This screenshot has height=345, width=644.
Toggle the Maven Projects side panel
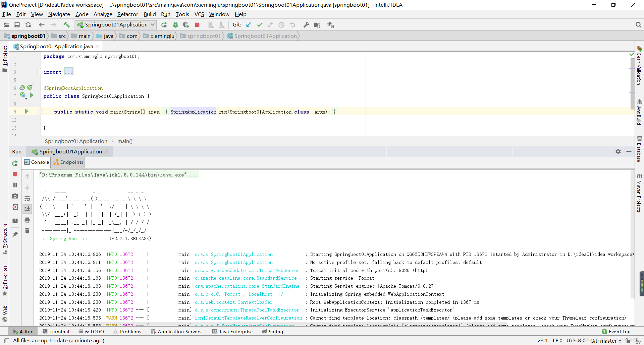[x=639, y=193]
